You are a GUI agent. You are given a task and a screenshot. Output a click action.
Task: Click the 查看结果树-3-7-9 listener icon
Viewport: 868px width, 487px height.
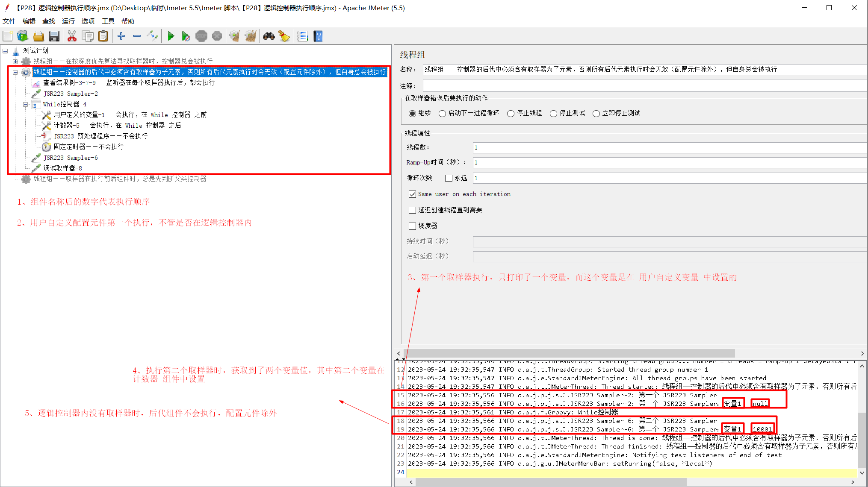click(x=36, y=82)
